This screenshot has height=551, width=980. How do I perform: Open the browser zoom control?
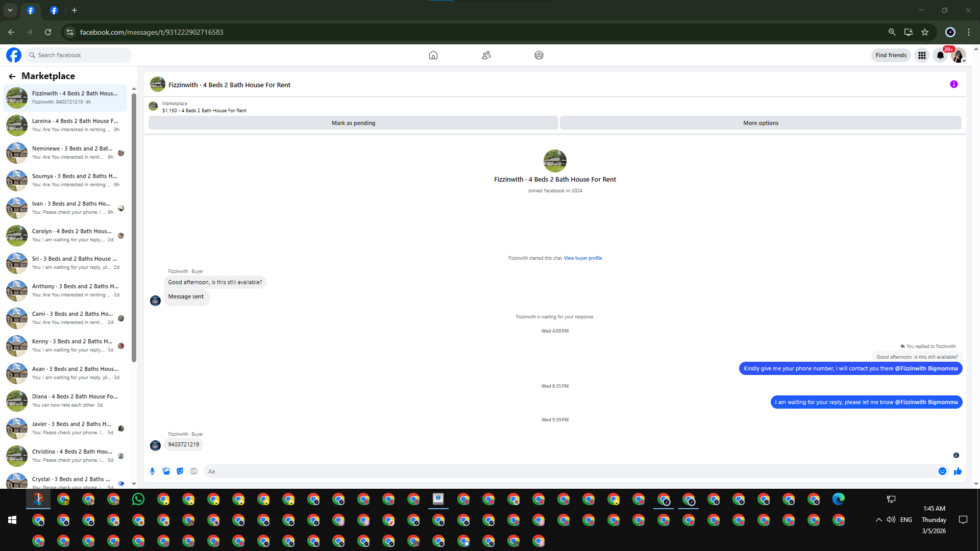coord(892,32)
